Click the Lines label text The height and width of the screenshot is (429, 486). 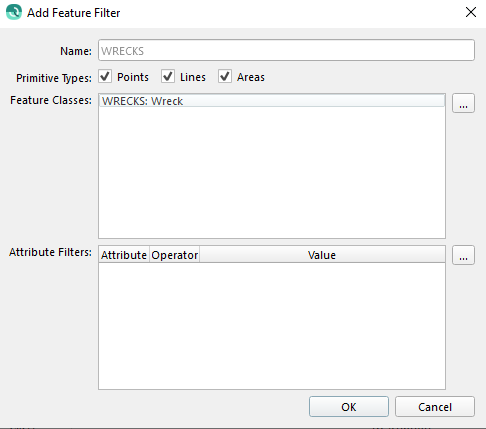point(193,77)
